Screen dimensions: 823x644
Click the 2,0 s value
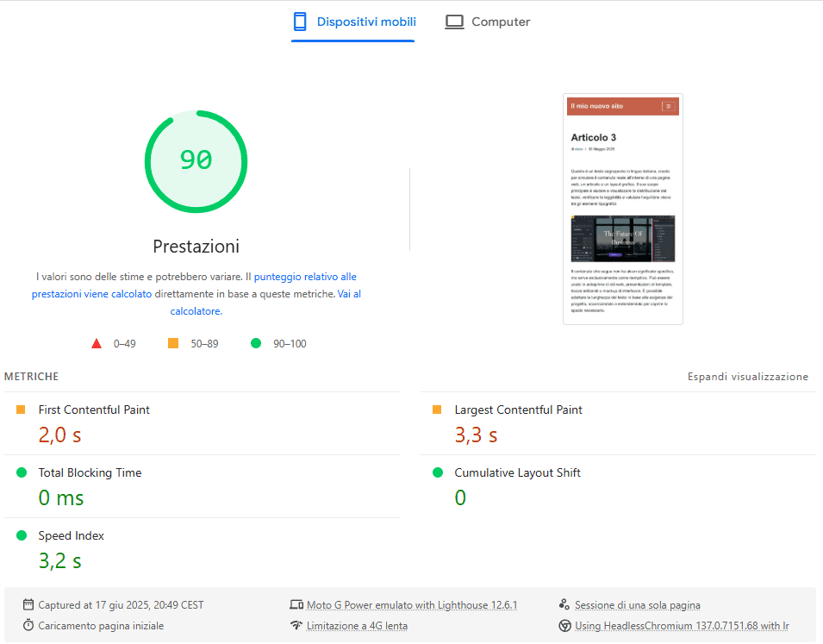tap(59, 435)
